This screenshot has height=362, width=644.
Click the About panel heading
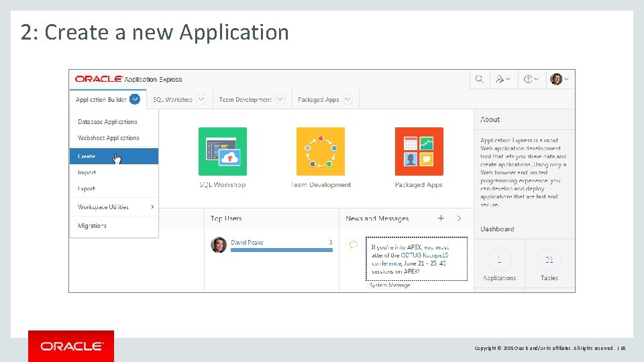coord(490,119)
